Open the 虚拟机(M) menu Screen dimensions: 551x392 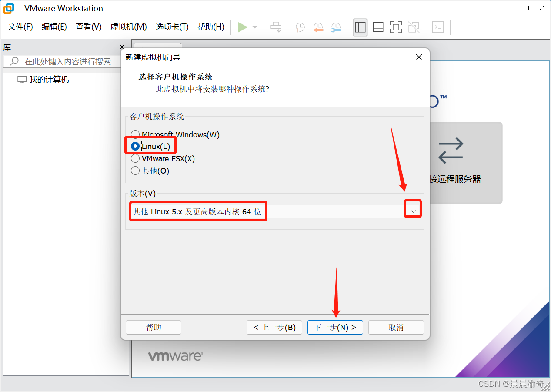pyautogui.click(x=129, y=27)
